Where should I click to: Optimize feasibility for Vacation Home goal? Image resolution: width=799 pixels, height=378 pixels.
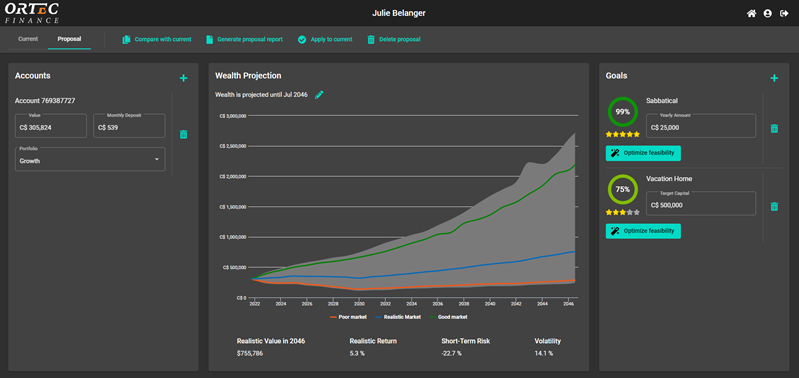(643, 231)
